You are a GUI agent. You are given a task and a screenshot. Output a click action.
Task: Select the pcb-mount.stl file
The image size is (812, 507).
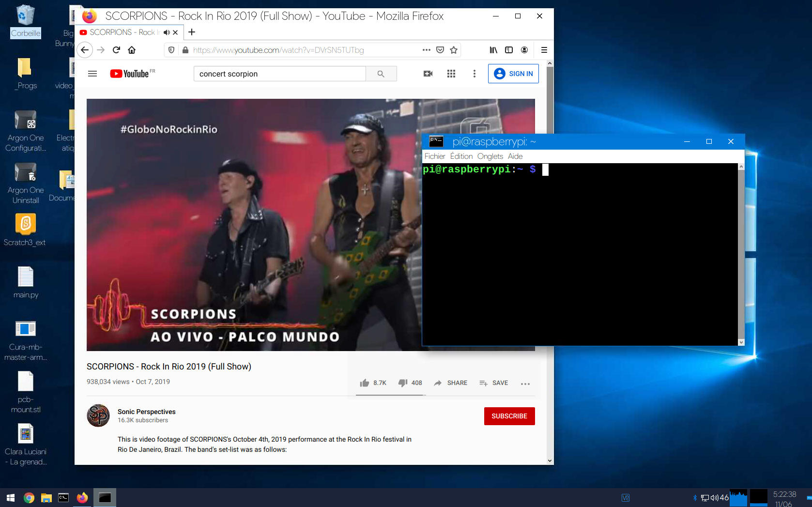point(26,393)
